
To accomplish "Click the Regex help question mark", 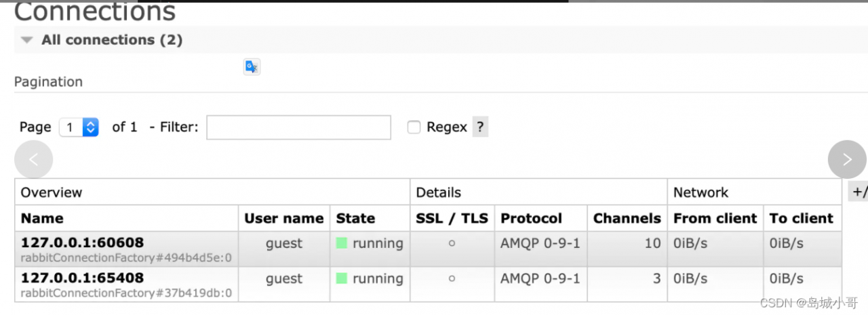I will [x=480, y=127].
